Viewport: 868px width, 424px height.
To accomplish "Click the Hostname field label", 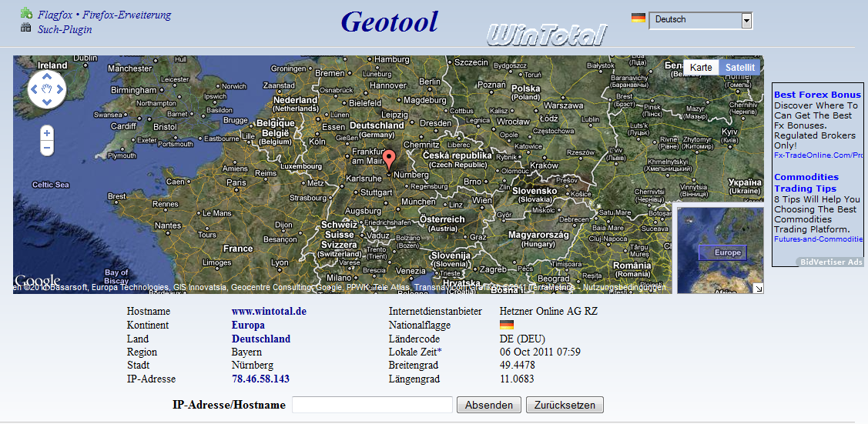I will [x=149, y=312].
